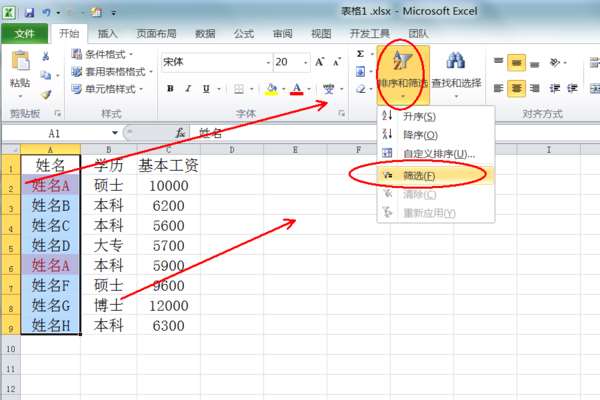Image resolution: width=600 pixels, height=400 pixels.
Task: Toggle Italic formatting
Action: [x=188, y=89]
